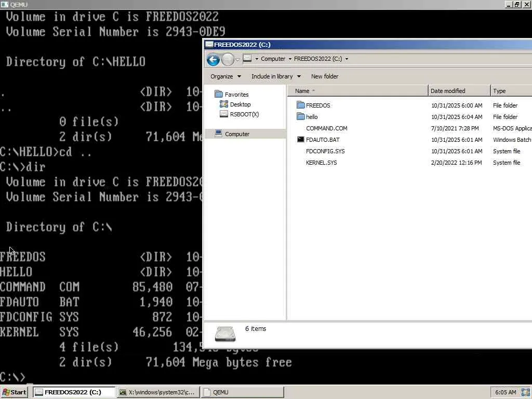Open the Organize menu
Screen dimensions: 532x399
pyautogui.click(x=225, y=76)
